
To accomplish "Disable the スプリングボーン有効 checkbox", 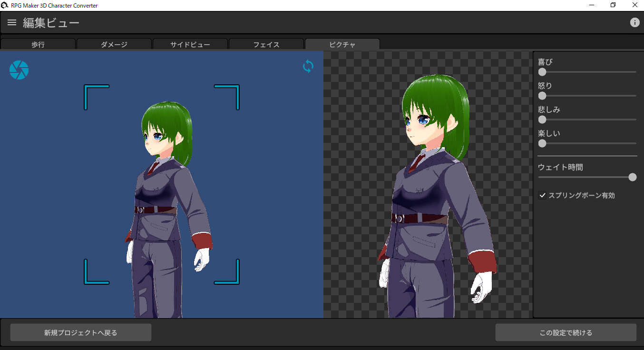I will click(542, 195).
